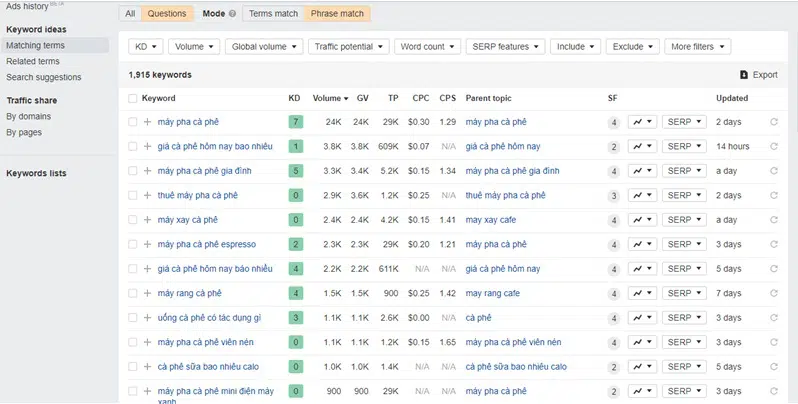Add máy pha cà phê to list with plus
The height and width of the screenshot is (404, 798).
[x=148, y=122]
